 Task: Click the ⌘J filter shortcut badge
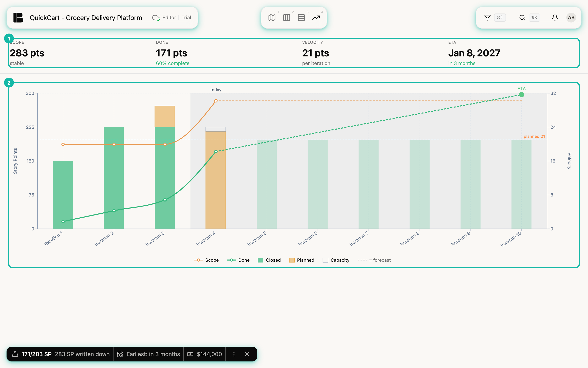[x=500, y=18]
